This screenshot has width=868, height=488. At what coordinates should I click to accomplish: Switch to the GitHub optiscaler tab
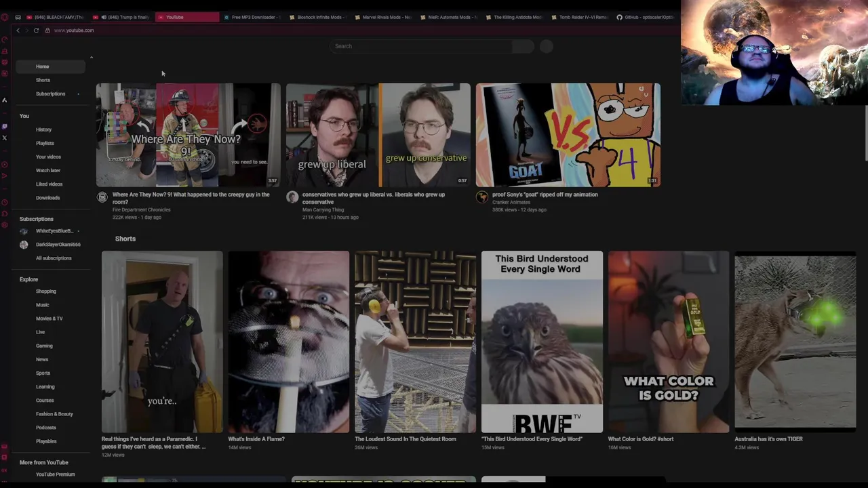(645, 17)
